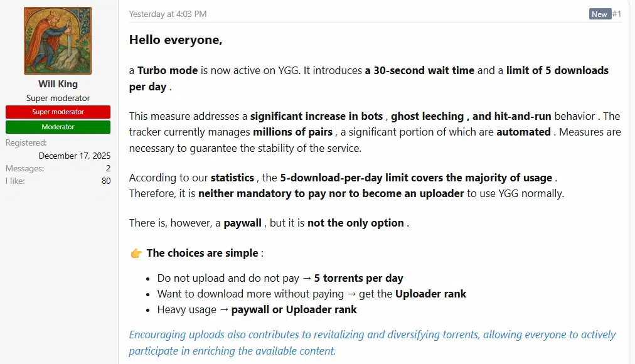Screen dimensions: 635x364
Task: Click the bold 'Uploader rank' bullet text
Action: coord(430,294)
